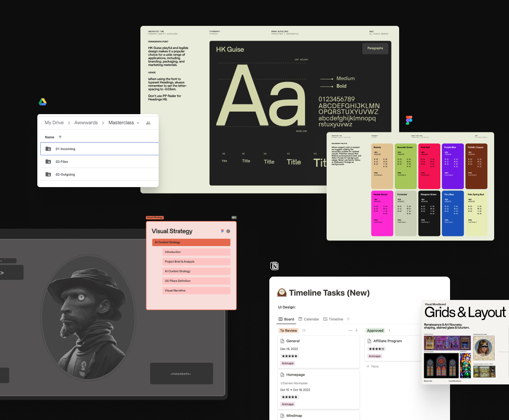509x420 pixels.
Task: Open the General card in To Review
Action: coord(294,341)
